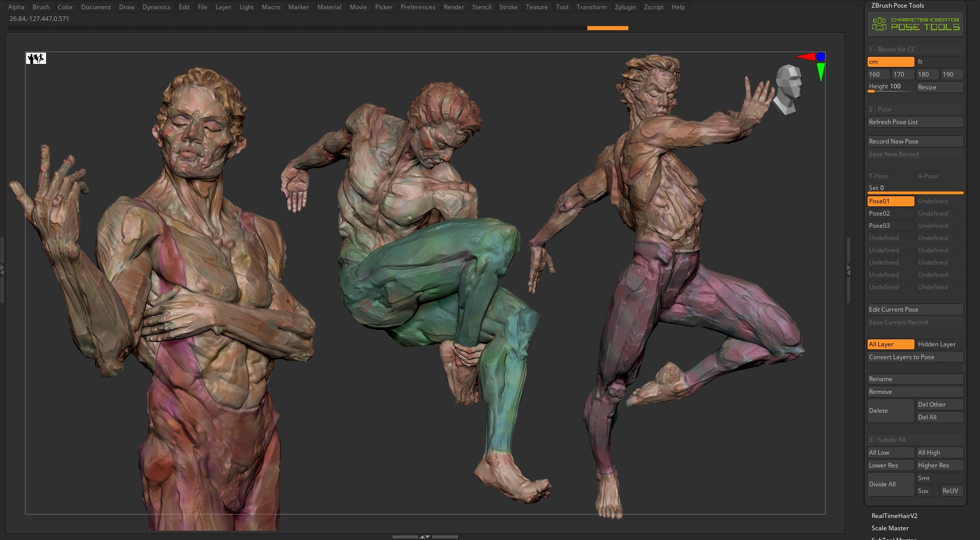Click the Record New Pose button

coord(915,142)
